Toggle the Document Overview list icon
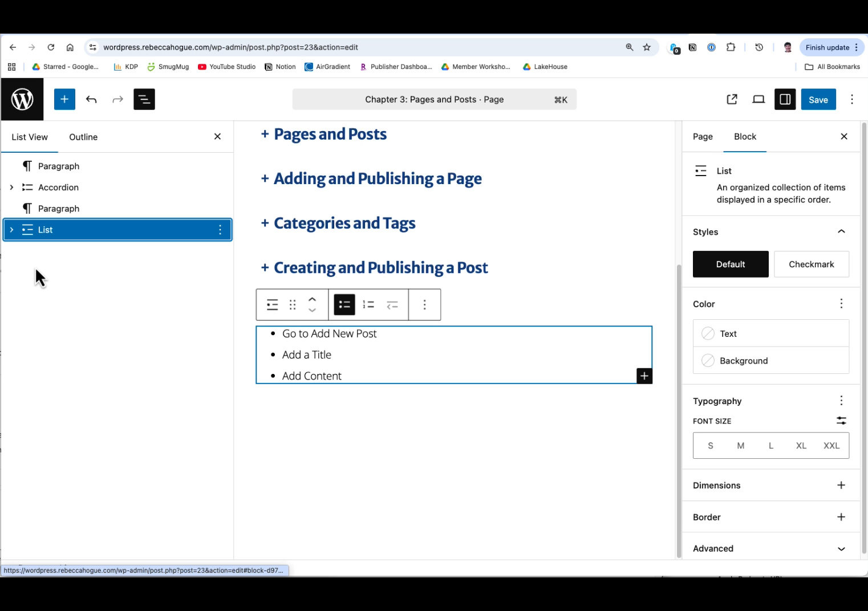868x611 pixels. [x=144, y=99]
